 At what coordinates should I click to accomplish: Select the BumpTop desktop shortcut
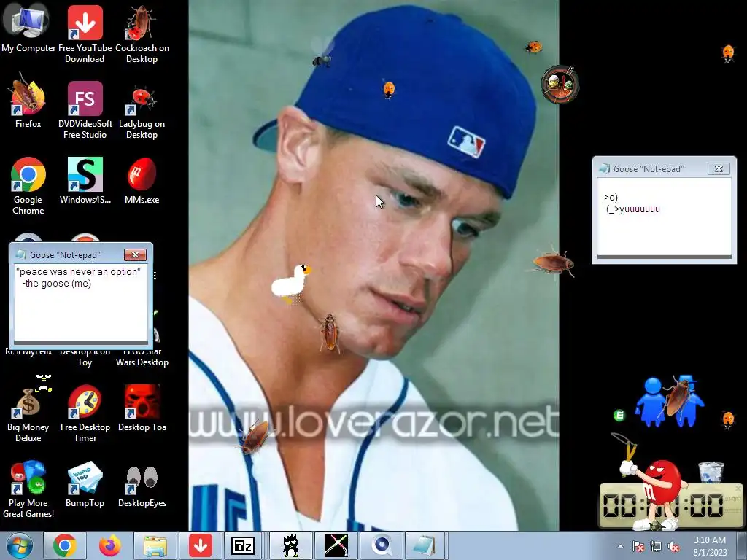[85, 485]
